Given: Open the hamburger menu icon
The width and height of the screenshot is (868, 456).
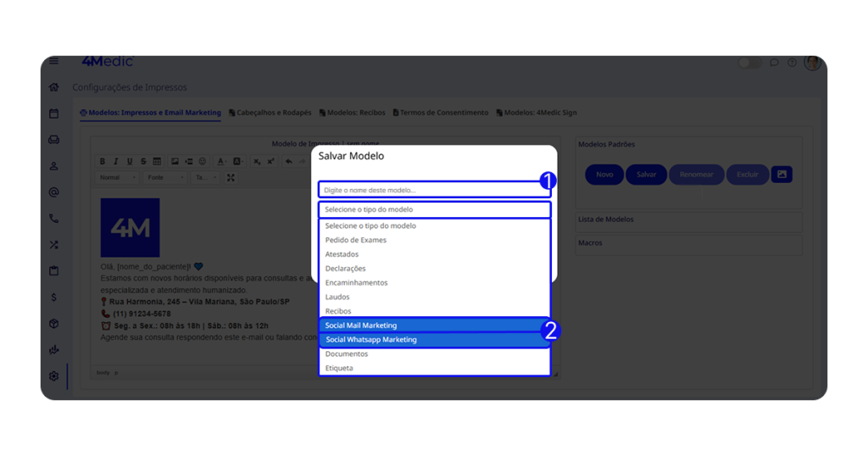Looking at the screenshot, I should pos(53,62).
